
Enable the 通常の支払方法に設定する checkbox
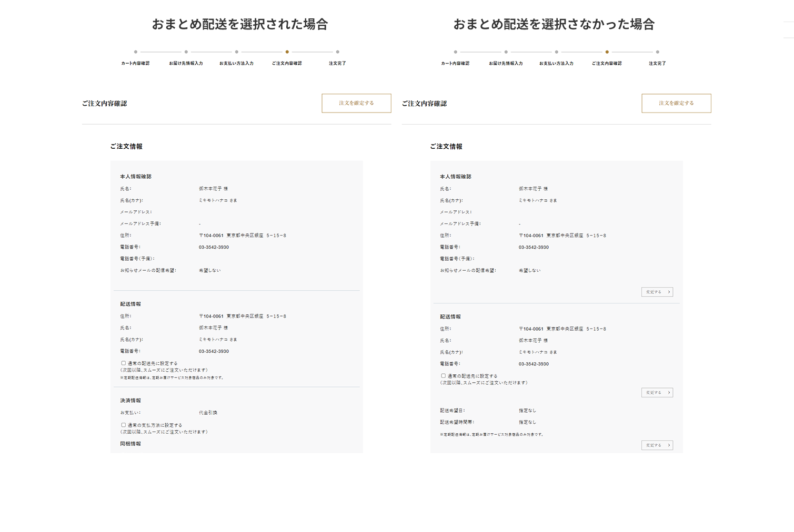tap(124, 425)
